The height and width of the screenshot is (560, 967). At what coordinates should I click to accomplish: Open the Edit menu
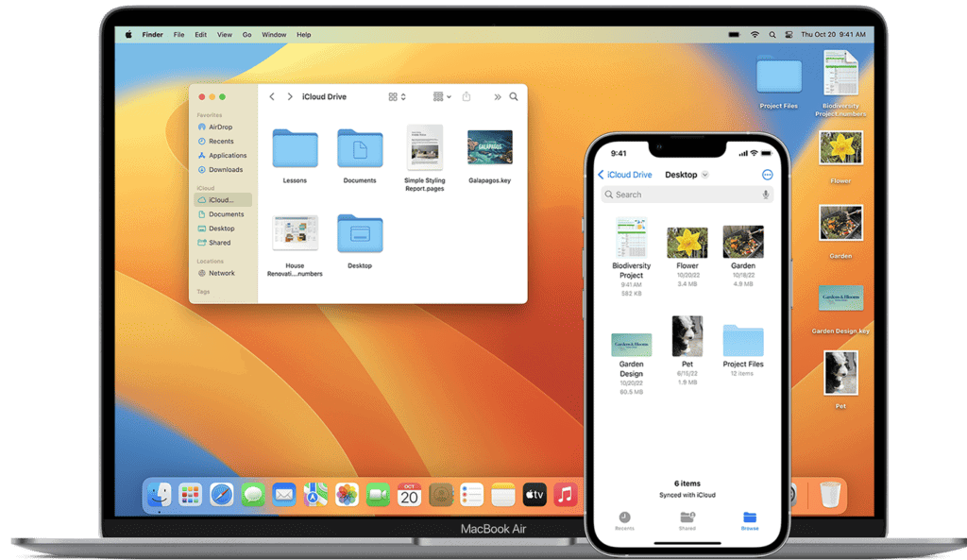[201, 35]
